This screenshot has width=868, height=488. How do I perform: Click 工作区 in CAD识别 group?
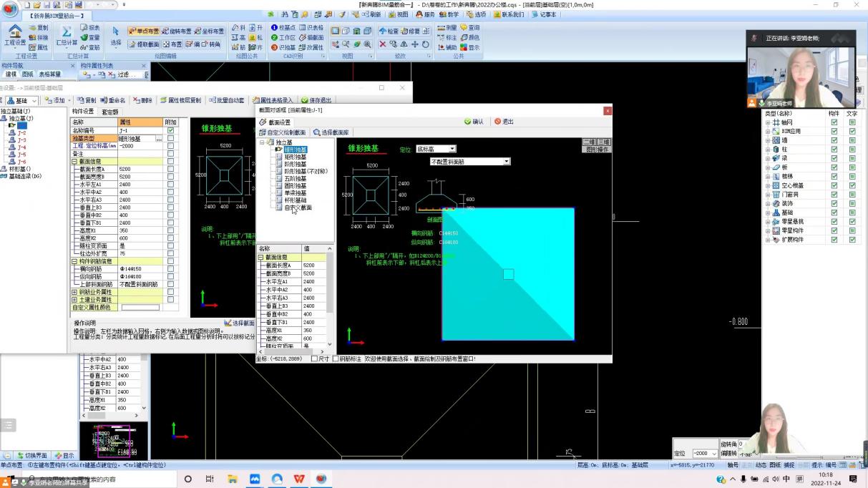tap(283, 38)
